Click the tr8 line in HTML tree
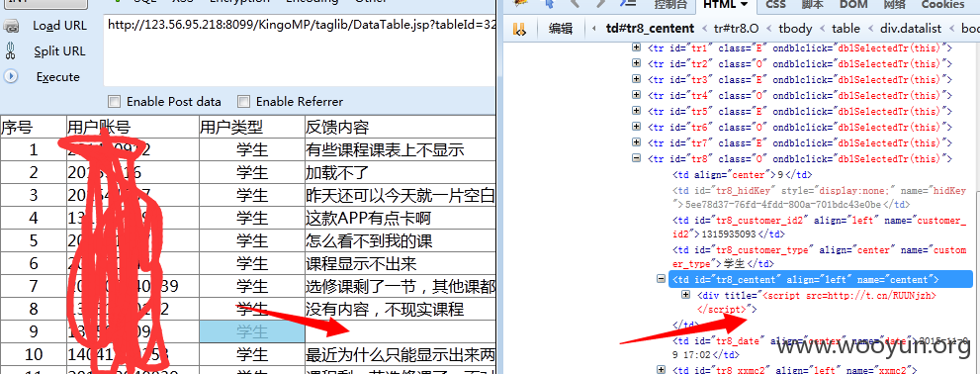Image resolution: width=980 pixels, height=374 pixels. pos(799,159)
